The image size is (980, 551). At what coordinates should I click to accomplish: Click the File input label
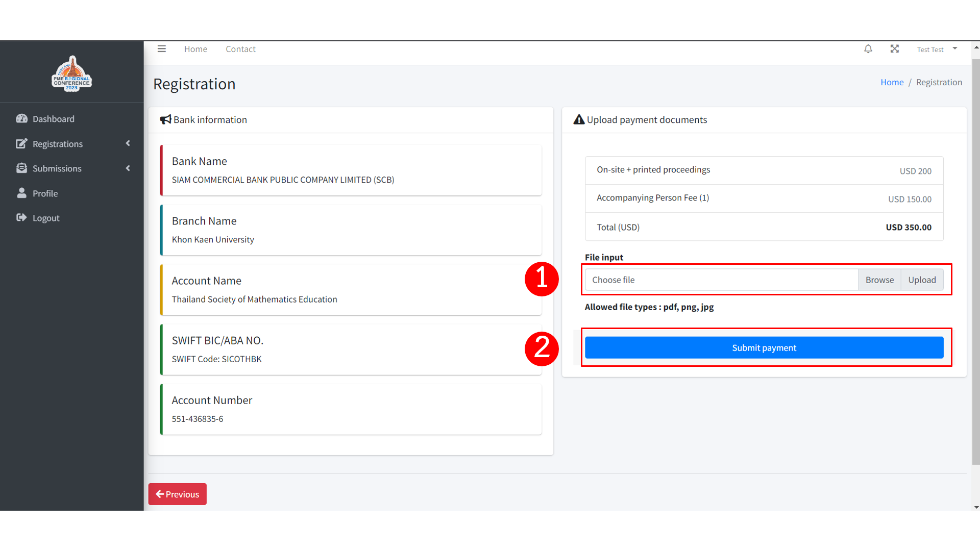[604, 257]
